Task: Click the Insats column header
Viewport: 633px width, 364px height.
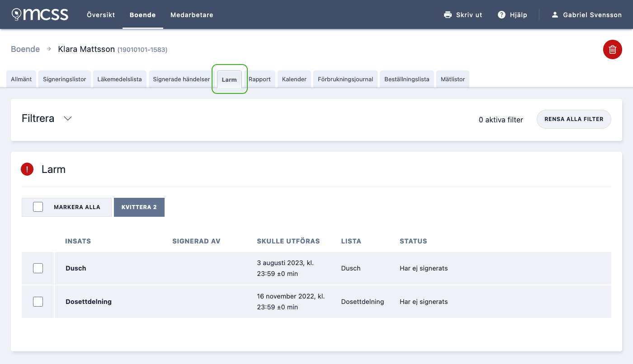Action: click(78, 241)
